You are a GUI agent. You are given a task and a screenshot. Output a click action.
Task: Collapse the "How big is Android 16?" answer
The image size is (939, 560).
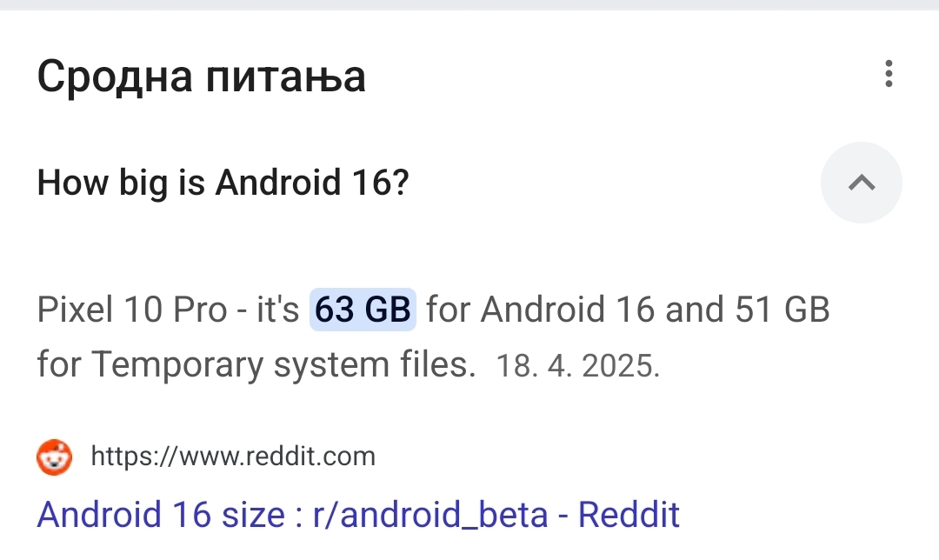(x=861, y=183)
